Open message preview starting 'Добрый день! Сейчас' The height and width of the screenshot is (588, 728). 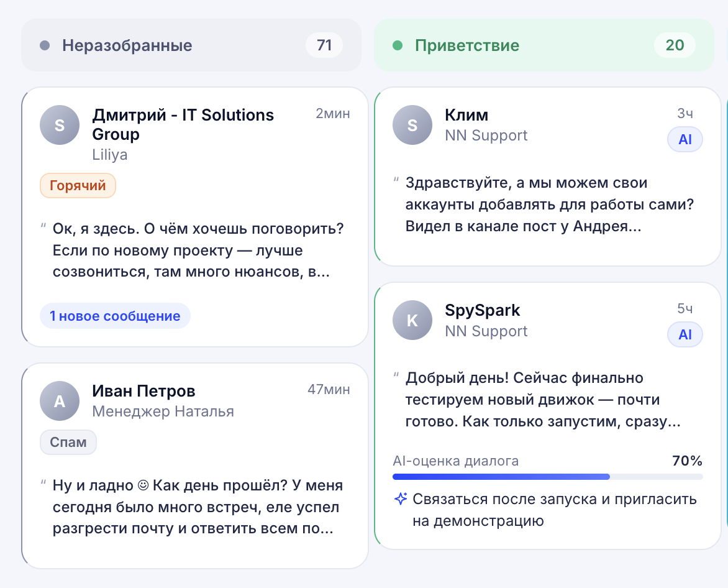pos(544,400)
